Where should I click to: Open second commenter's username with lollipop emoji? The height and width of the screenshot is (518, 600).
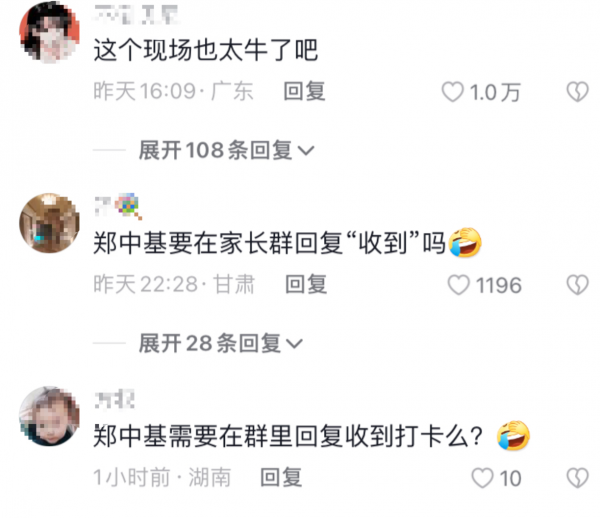pos(118,207)
